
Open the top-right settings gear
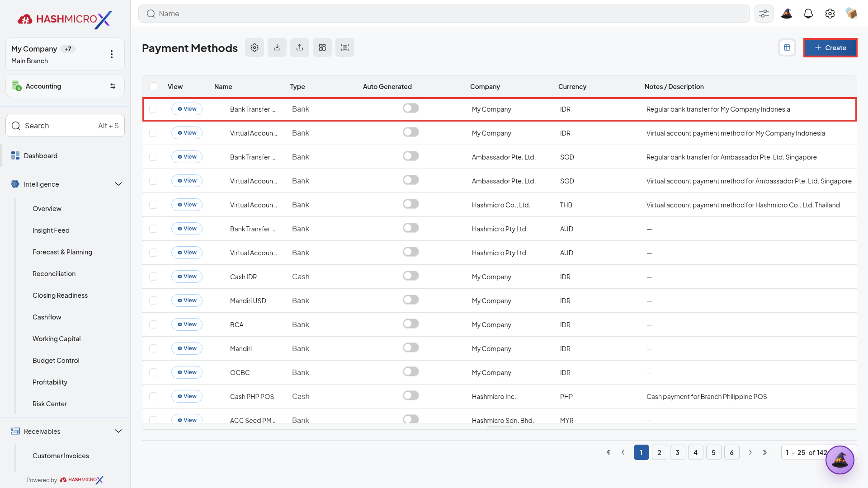pos(830,14)
